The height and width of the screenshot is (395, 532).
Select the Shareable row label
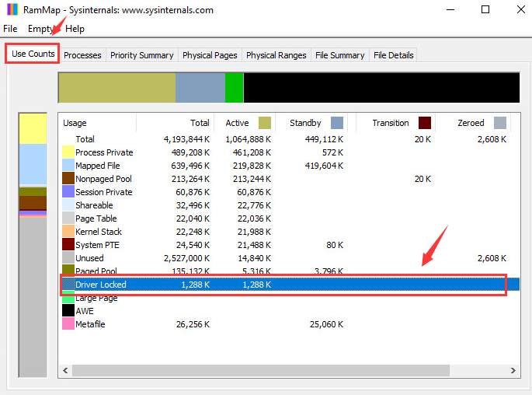point(94,205)
